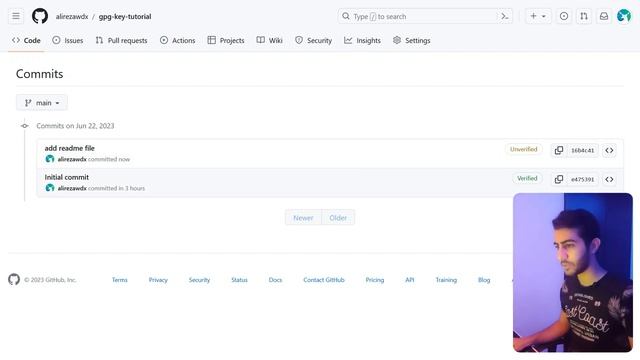Switch to the Code tab
The width and height of the screenshot is (640, 360).
click(26, 40)
